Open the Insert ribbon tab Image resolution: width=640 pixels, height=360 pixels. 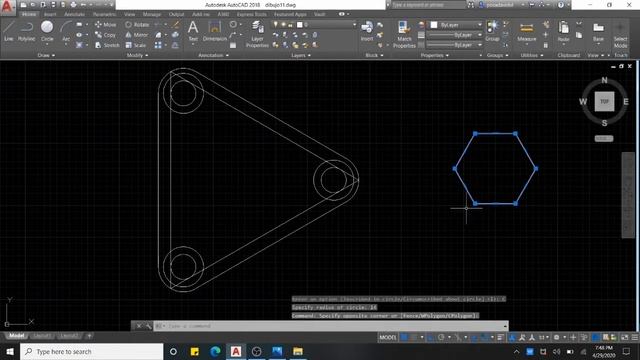pos(50,14)
